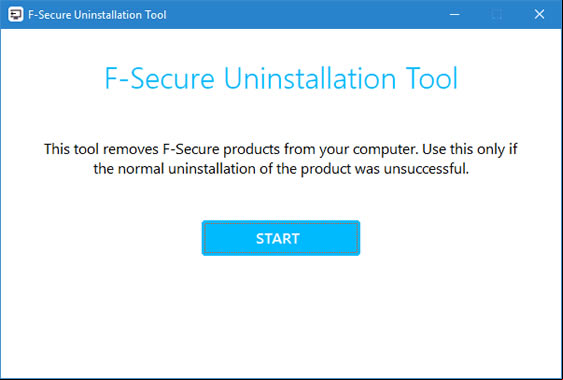
Task: Click the greyed-out maximize button
Action: 497,14
